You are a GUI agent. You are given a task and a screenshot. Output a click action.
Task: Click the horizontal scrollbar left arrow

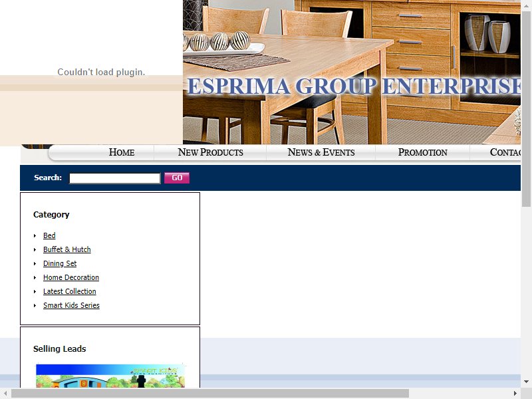(x=5, y=394)
